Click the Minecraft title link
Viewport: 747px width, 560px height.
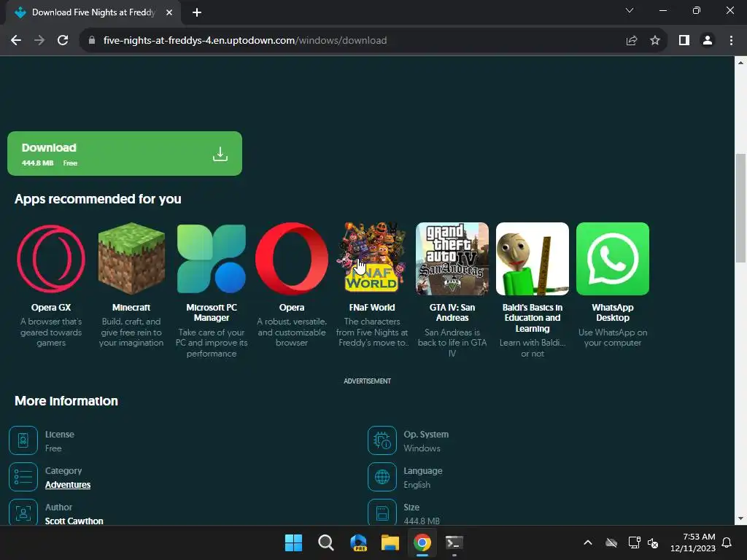point(131,308)
